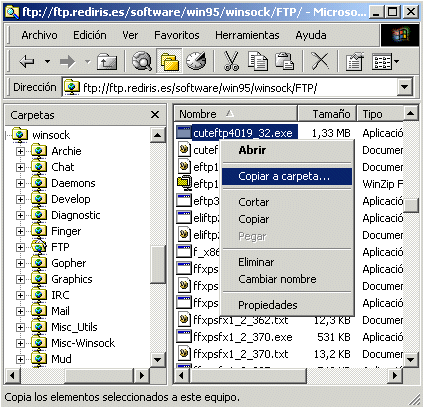Screen dimensions: 423x407
Task: Click the folder tree scroll-down arrow
Action: point(157,360)
